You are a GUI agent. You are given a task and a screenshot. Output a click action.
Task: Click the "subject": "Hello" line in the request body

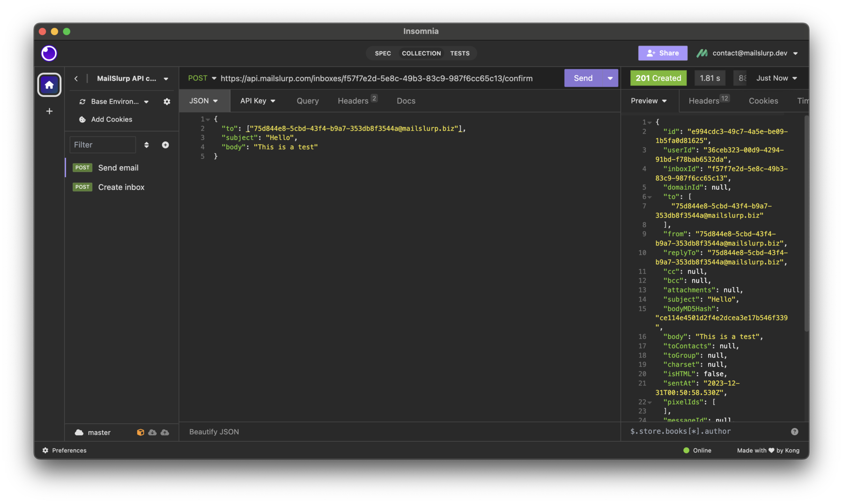coord(259,138)
